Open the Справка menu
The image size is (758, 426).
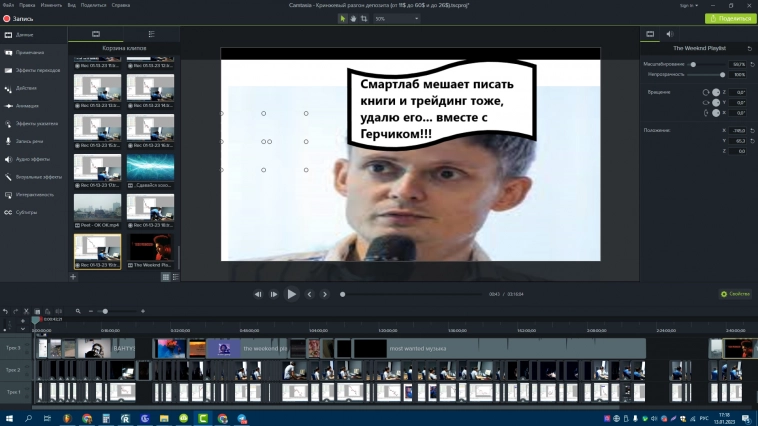pyautogui.click(x=120, y=5)
